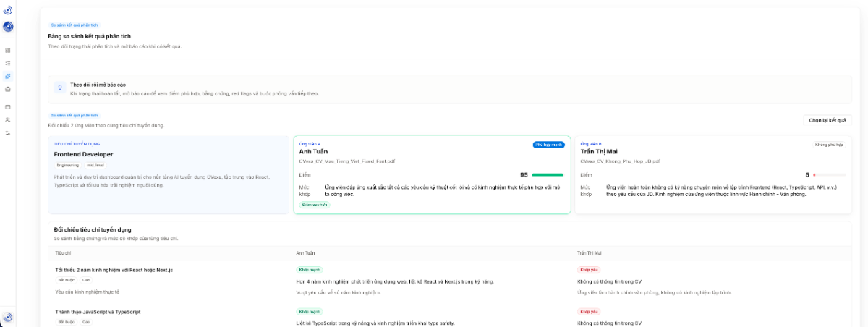Click the Anh Tuấn table column header

coord(306,253)
